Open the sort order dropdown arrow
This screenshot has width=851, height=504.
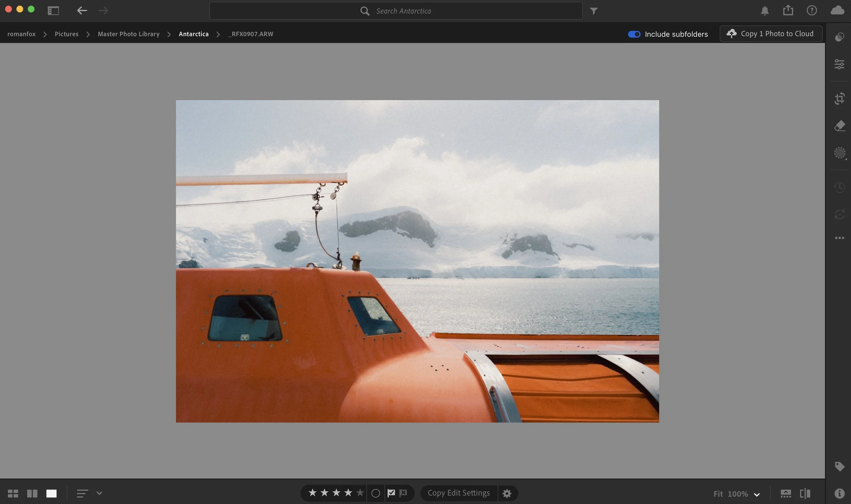99,493
